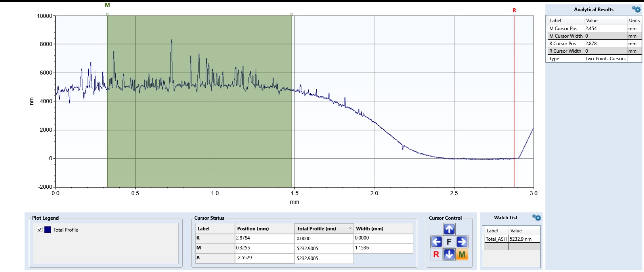Image resolution: width=644 pixels, height=272 pixels.
Task: Select the Type row Two-Points Cursors value
Action: pos(605,59)
